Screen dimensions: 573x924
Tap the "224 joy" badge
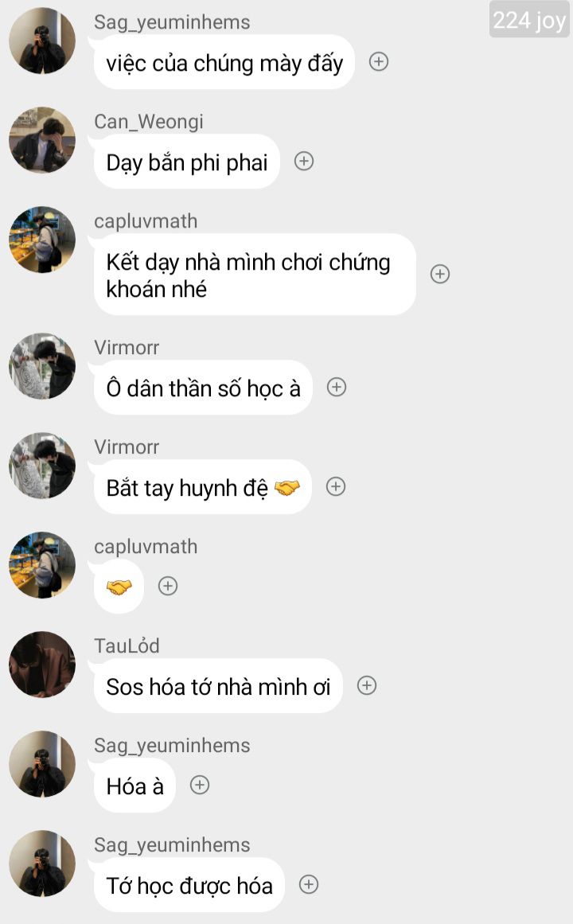(529, 19)
